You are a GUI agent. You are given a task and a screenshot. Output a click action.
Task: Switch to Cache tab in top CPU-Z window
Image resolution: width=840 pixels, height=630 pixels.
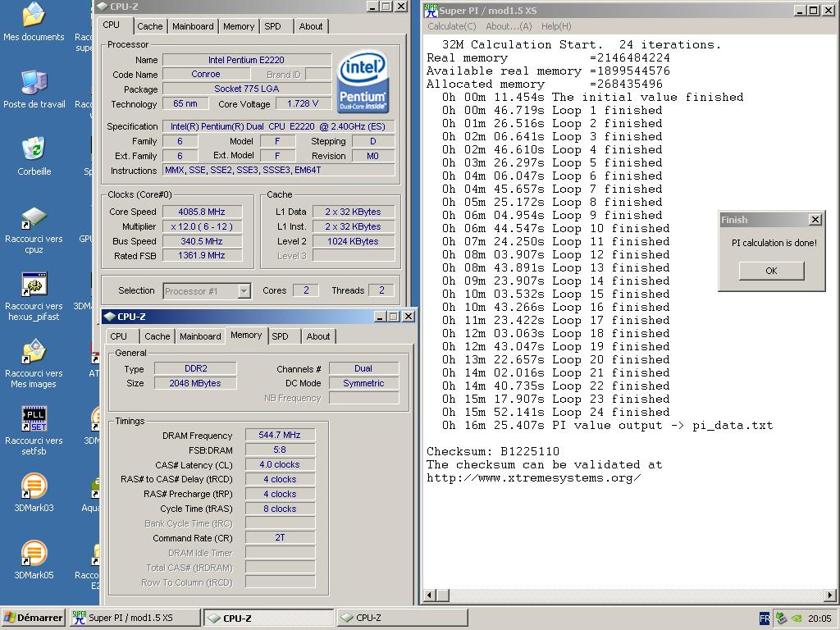click(149, 26)
